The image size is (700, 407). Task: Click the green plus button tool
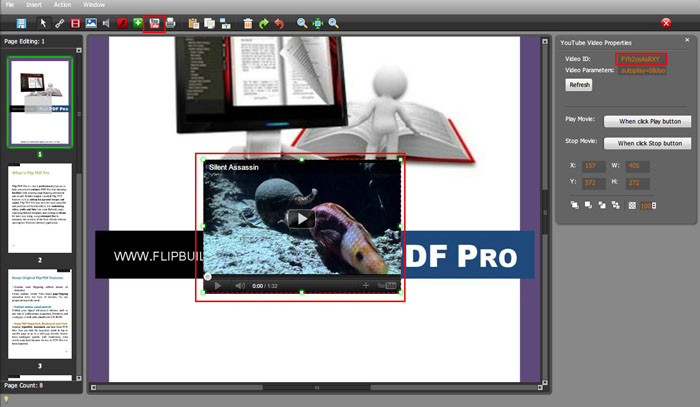(x=138, y=23)
